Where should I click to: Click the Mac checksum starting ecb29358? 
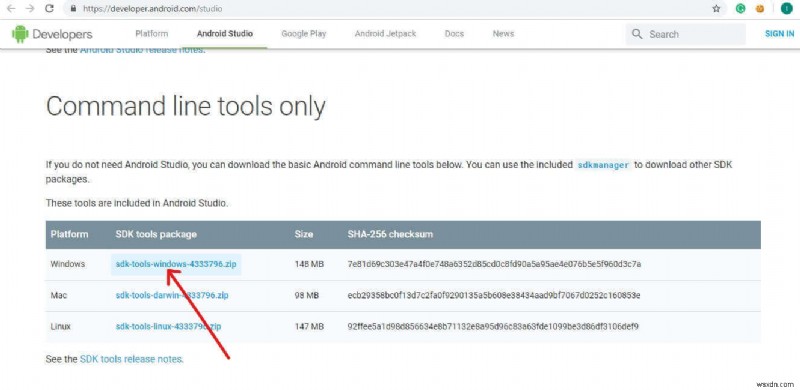(x=494, y=296)
